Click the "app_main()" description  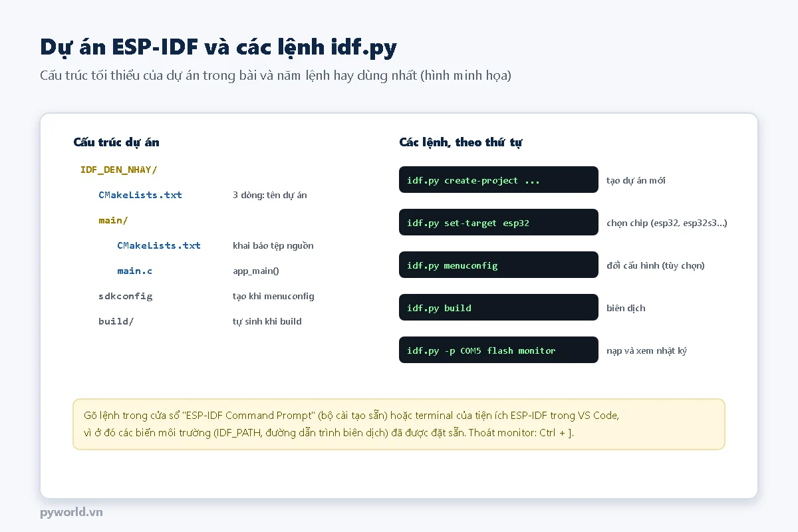(256, 271)
